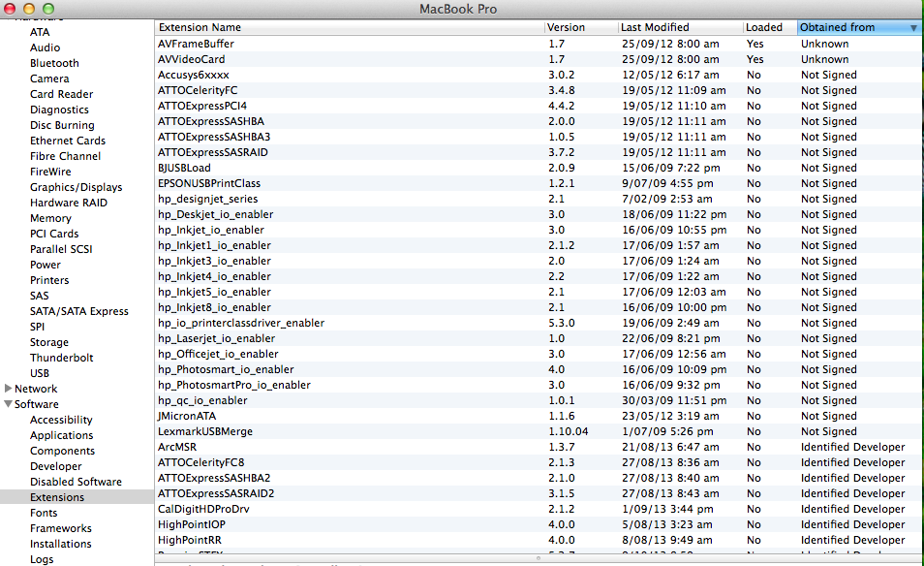Open Printers category
Image resolution: width=924 pixels, height=566 pixels.
pyautogui.click(x=49, y=280)
